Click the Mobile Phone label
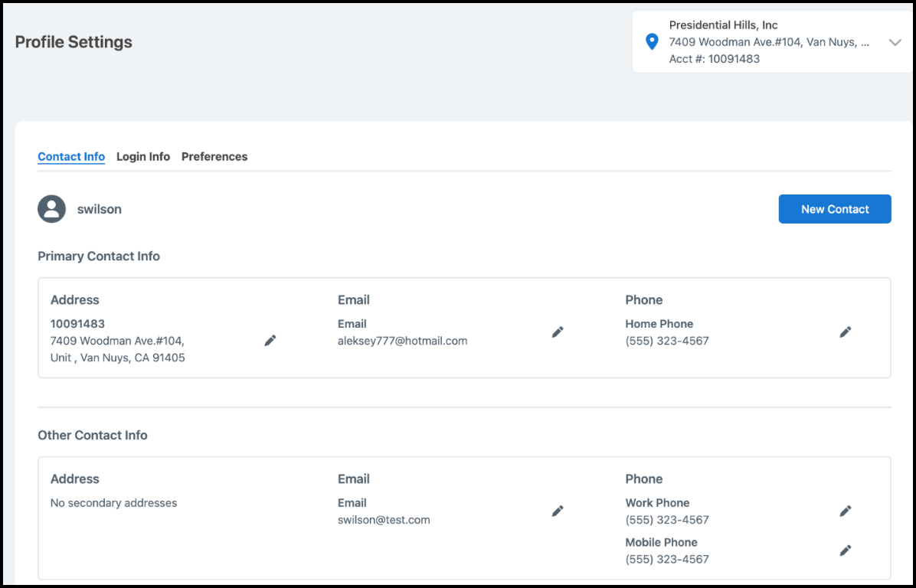This screenshot has width=916, height=588. 661,543
